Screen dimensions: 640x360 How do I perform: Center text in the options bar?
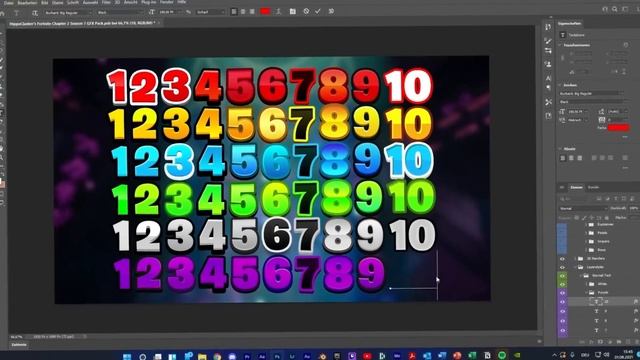(243, 12)
